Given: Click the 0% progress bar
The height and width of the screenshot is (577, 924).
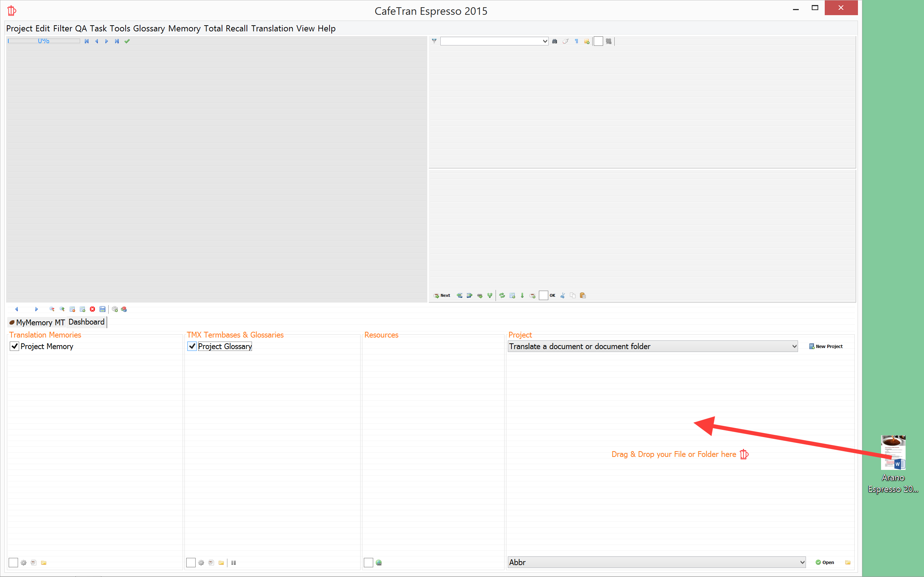Looking at the screenshot, I should click(x=44, y=41).
